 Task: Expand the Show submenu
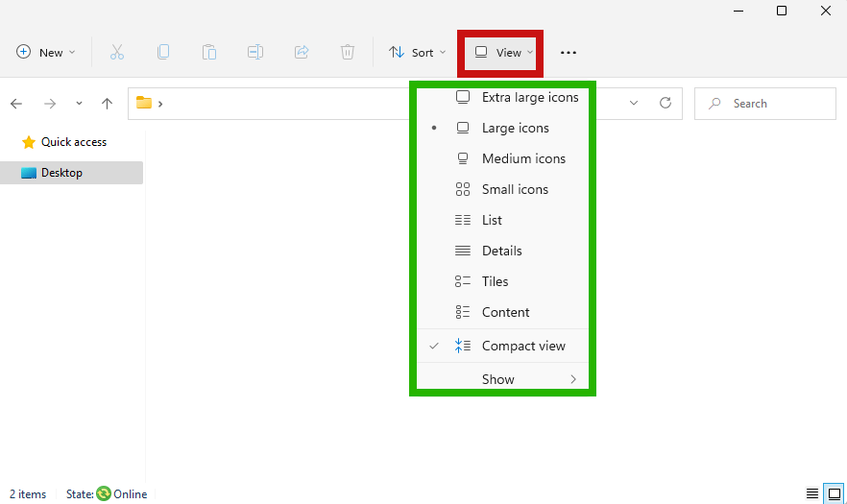point(503,379)
